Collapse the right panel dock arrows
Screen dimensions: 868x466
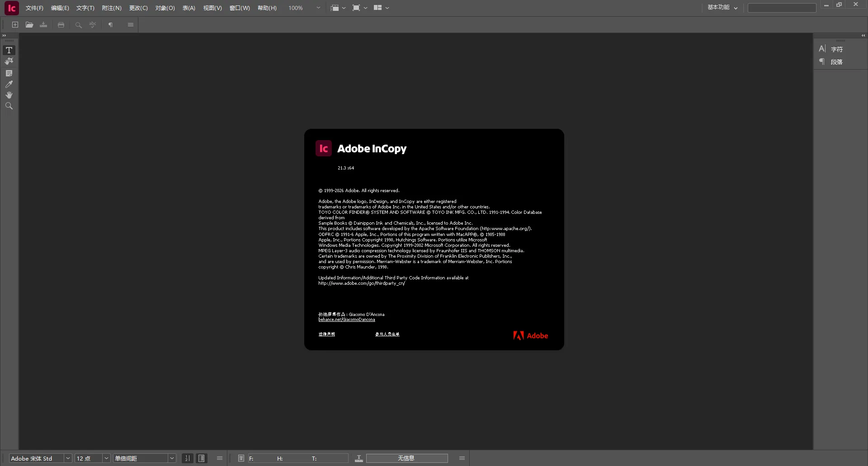click(x=863, y=36)
